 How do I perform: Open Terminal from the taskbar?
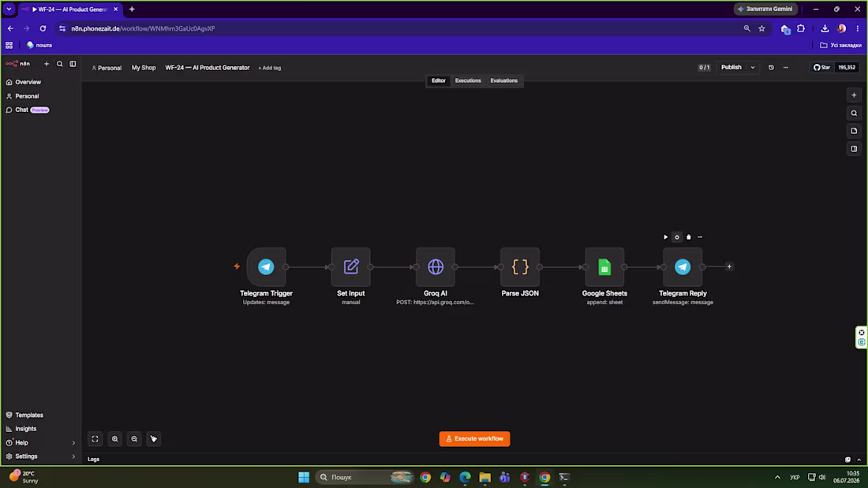(564, 477)
